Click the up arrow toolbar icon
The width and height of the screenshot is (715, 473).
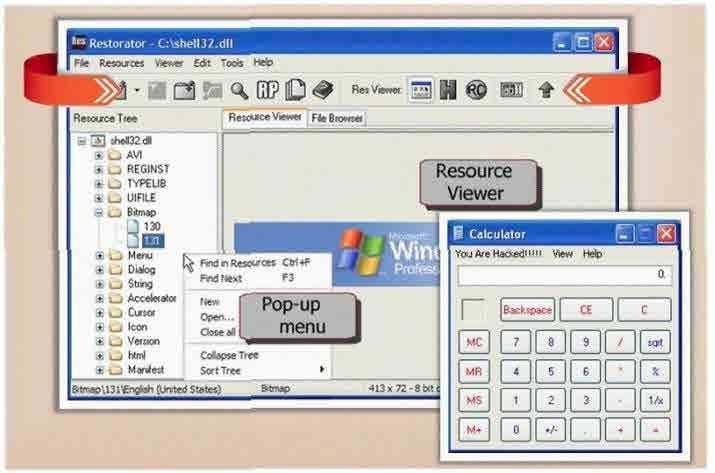coord(546,90)
